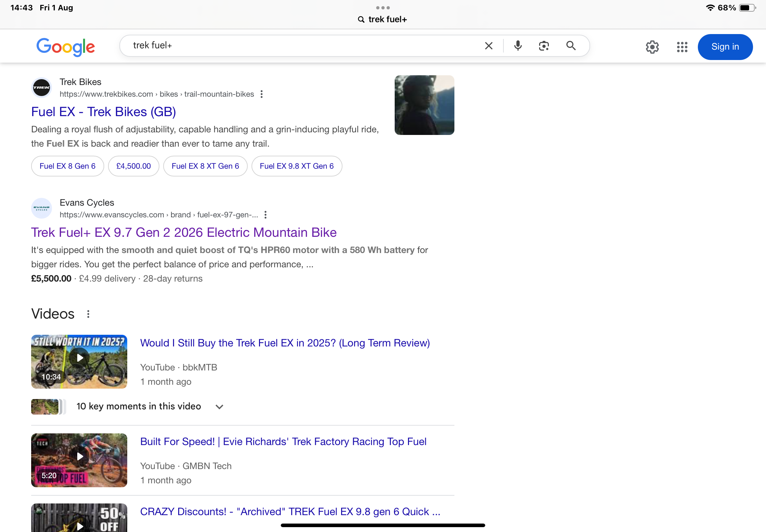766x532 pixels.
Task: Open Videos section options menu
Action: pyautogui.click(x=88, y=314)
